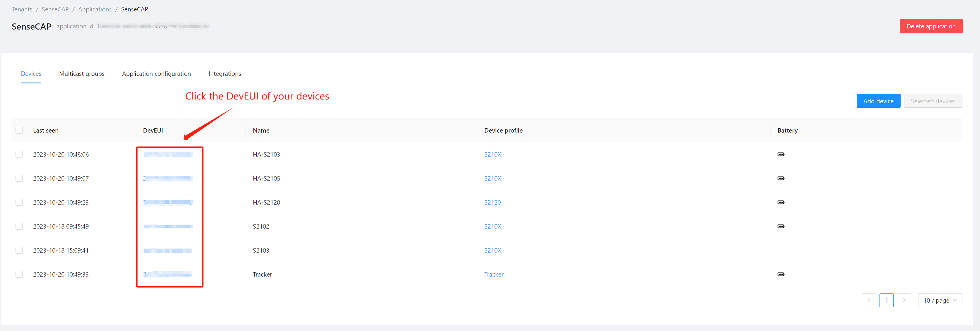Click the timestamp 2023-10-20 10:49:33

click(x=61, y=274)
